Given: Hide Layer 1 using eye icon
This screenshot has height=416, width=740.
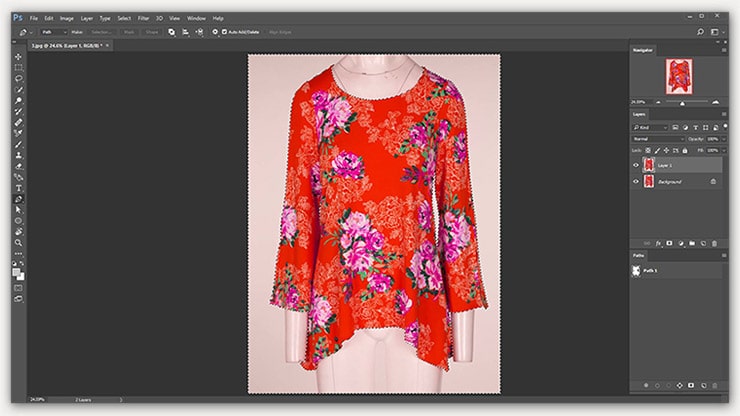Looking at the screenshot, I should pos(636,165).
